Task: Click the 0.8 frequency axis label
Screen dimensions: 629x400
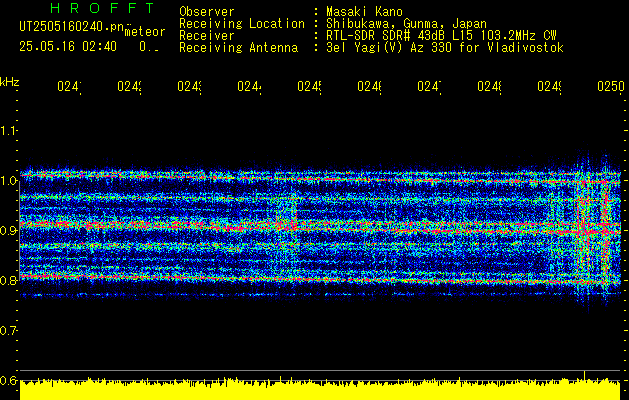Action: [9, 280]
